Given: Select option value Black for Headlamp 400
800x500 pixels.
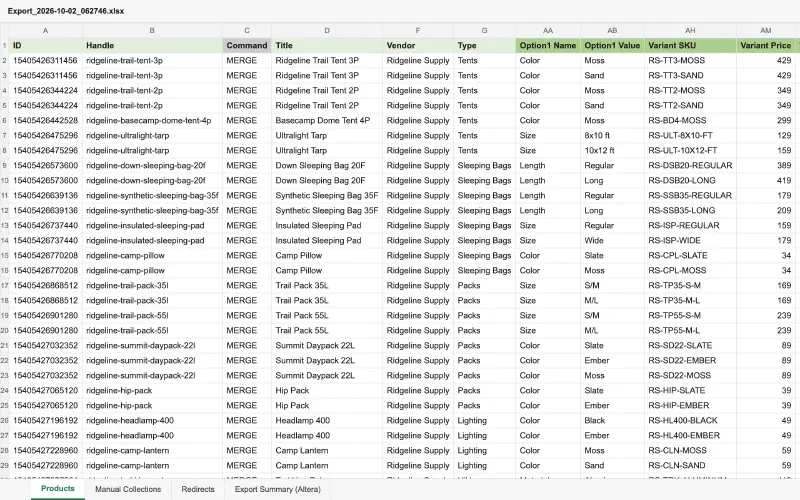Looking at the screenshot, I should [x=612, y=420].
